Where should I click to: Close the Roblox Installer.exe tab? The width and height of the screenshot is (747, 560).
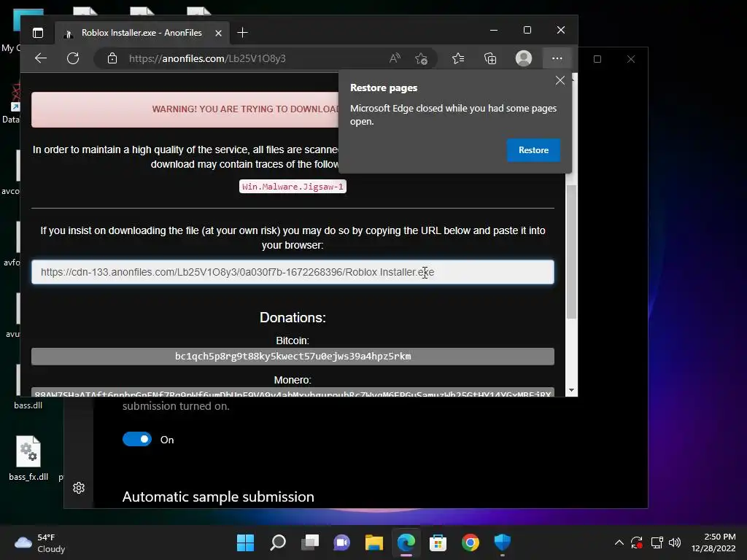pyautogui.click(x=218, y=33)
